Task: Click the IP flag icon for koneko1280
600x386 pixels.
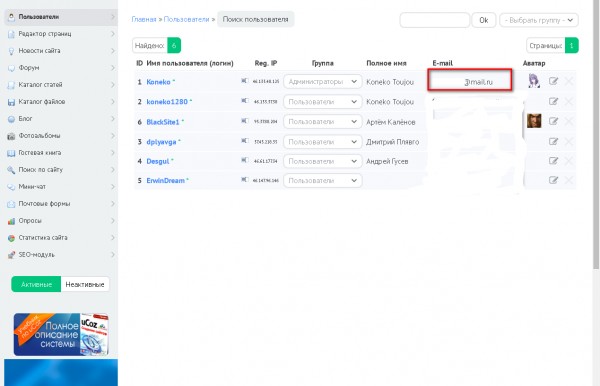Action: 245,101
